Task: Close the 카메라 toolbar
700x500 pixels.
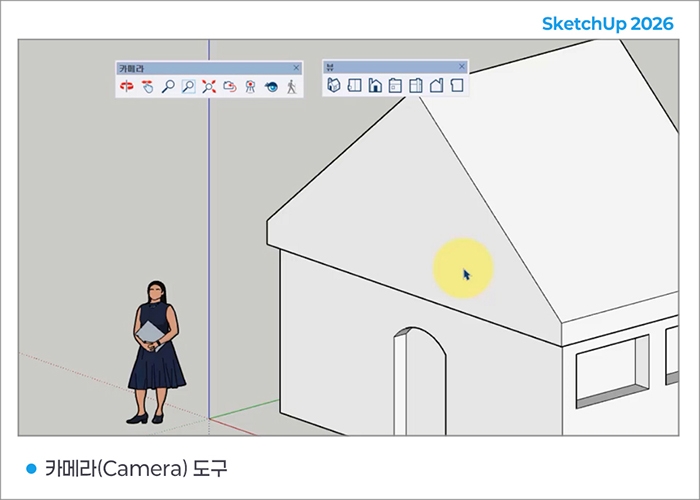Action: pos(296,68)
